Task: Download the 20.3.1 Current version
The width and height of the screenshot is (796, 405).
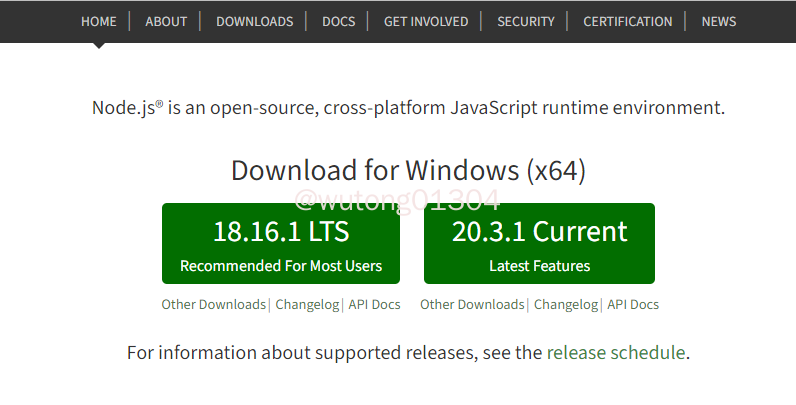Action: coord(539,244)
